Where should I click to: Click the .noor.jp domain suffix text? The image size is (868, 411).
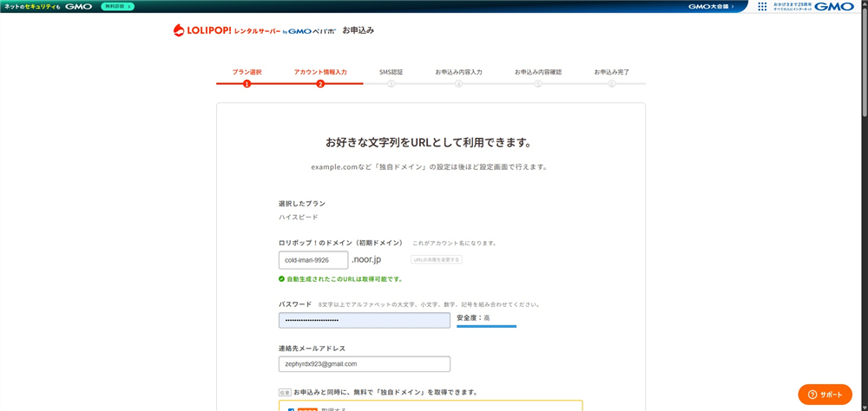point(366,259)
